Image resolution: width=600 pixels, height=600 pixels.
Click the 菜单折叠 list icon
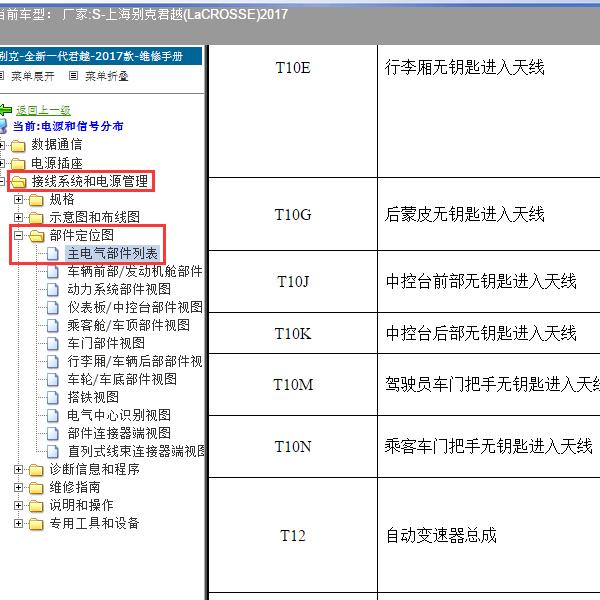tap(73, 76)
